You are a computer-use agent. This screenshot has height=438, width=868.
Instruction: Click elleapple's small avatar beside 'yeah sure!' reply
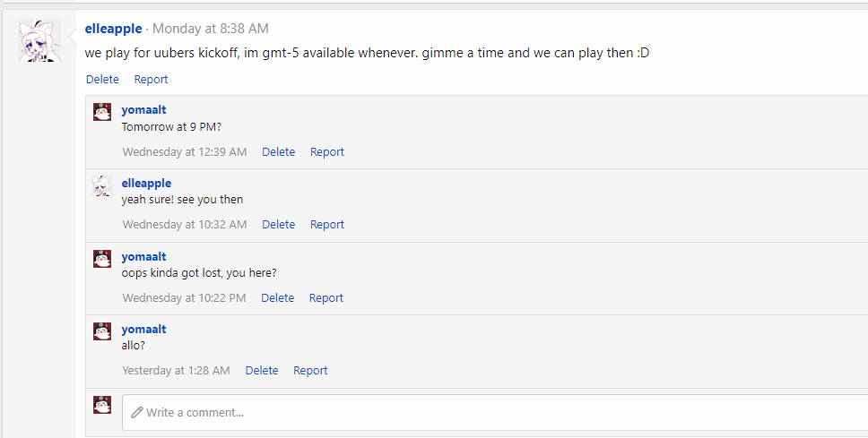102,185
